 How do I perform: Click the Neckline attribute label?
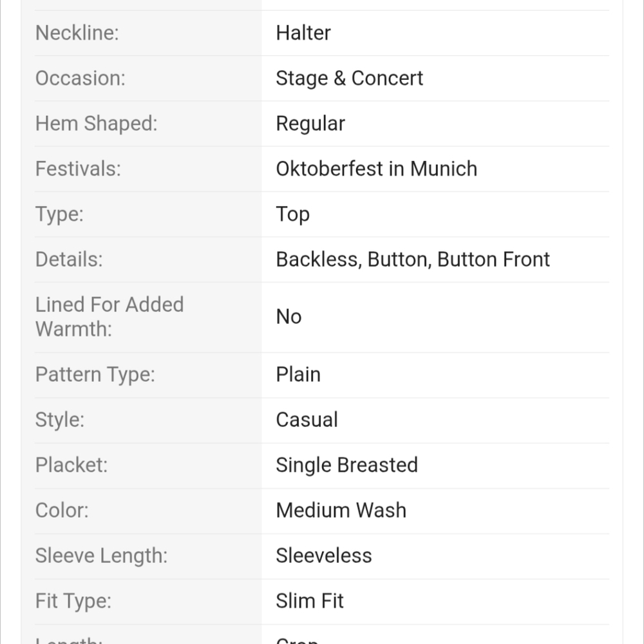tap(77, 33)
